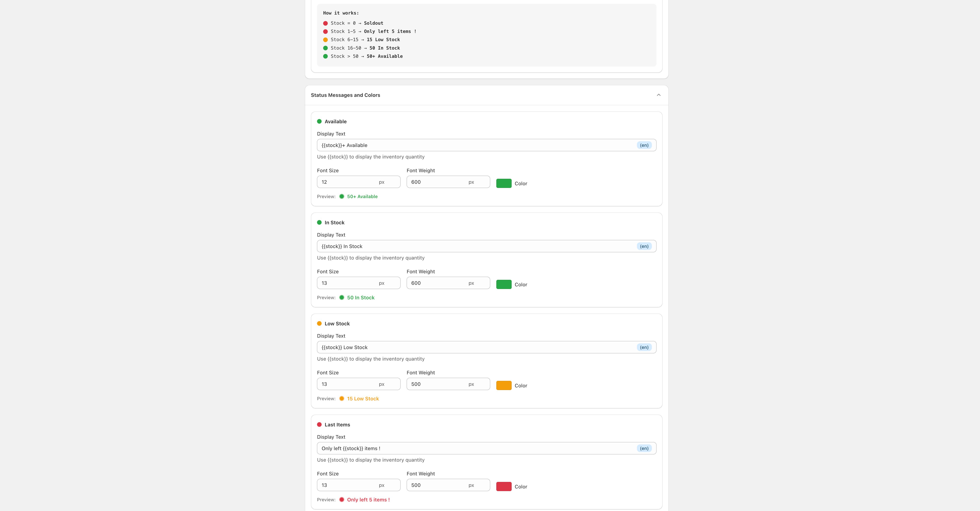Click the In Stock display text field
This screenshot has height=511, width=980.
point(476,246)
